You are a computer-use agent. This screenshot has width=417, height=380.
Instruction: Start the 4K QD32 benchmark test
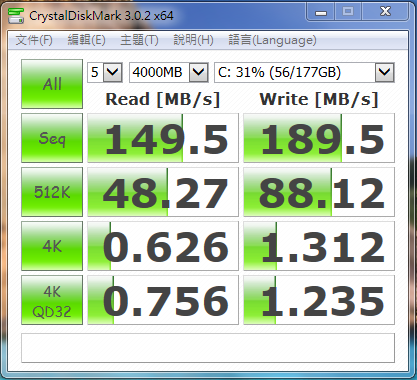(52, 300)
